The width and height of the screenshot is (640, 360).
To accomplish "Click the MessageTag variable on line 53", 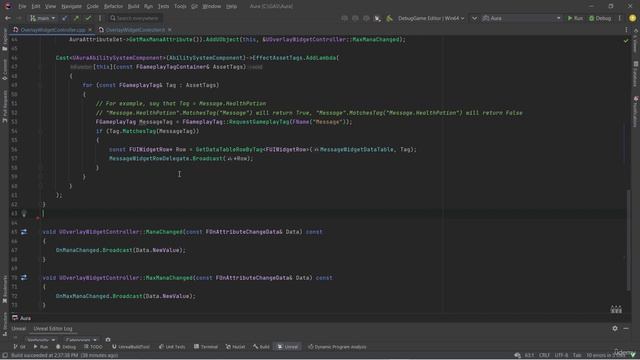I will 156,122.
